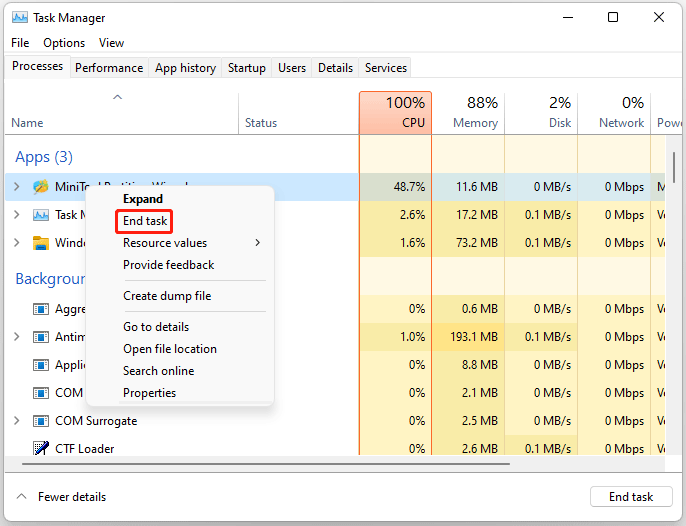Switch to the Performance tab

(109, 68)
